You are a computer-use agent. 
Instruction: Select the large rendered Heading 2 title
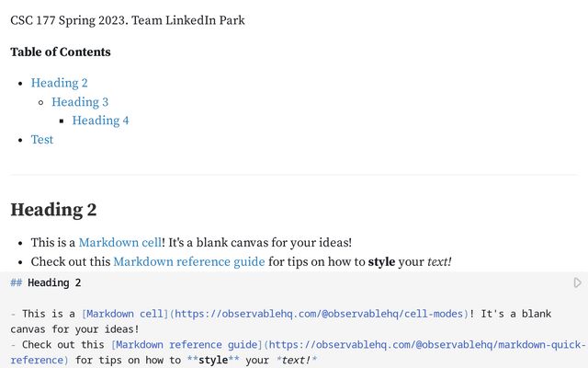click(x=53, y=210)
